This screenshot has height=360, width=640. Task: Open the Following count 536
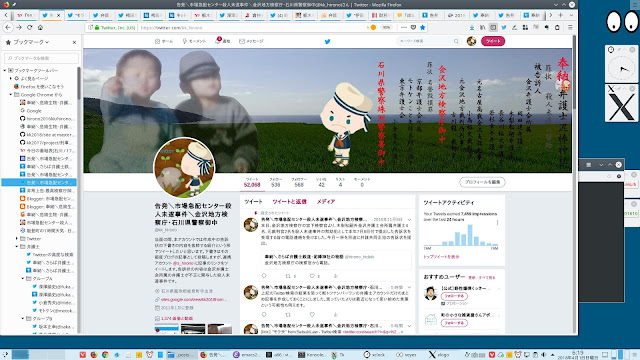[276, 182]
